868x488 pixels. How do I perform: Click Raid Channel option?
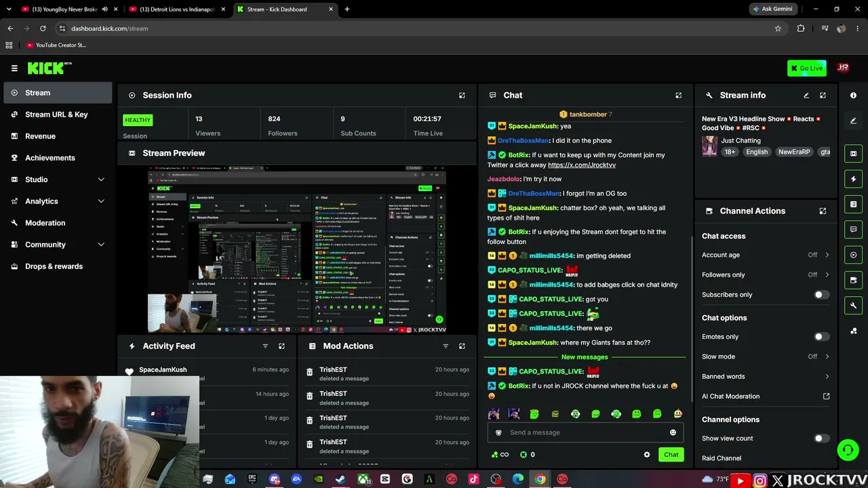(x=722, y=458)
